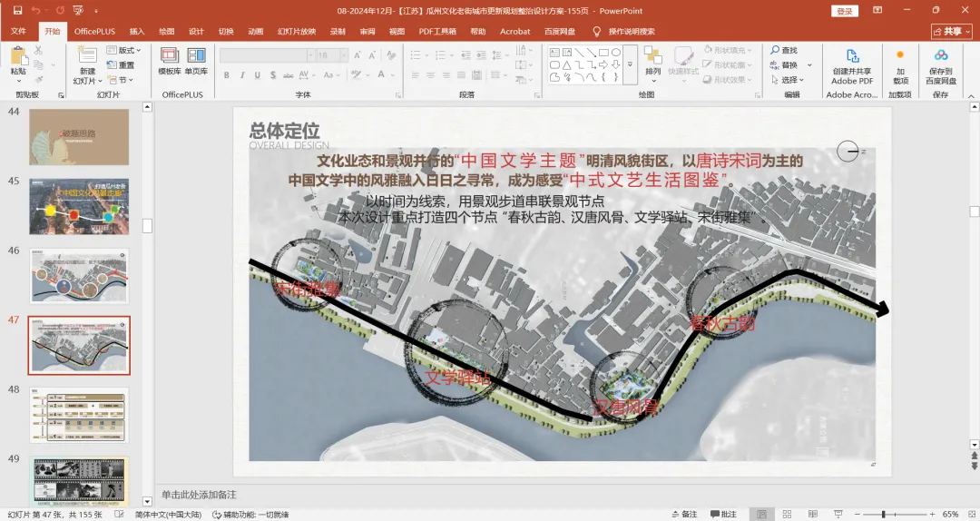Screen dimensions: 980x521
Task: Click the Increase Font Size icon
Action: pos(358,55)
